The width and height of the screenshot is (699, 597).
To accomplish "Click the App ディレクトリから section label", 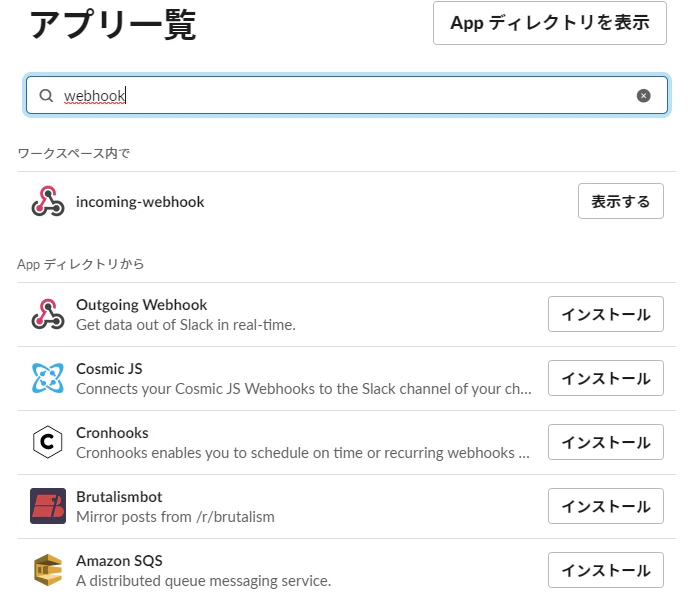I will 81,264.
